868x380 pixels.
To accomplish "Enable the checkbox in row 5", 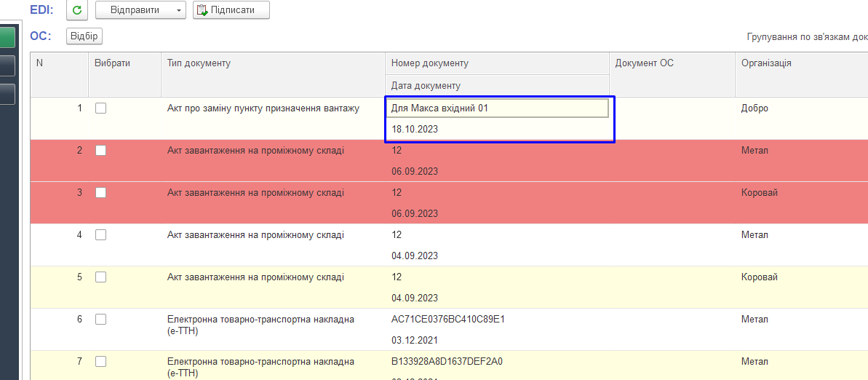I will (100, 277).
